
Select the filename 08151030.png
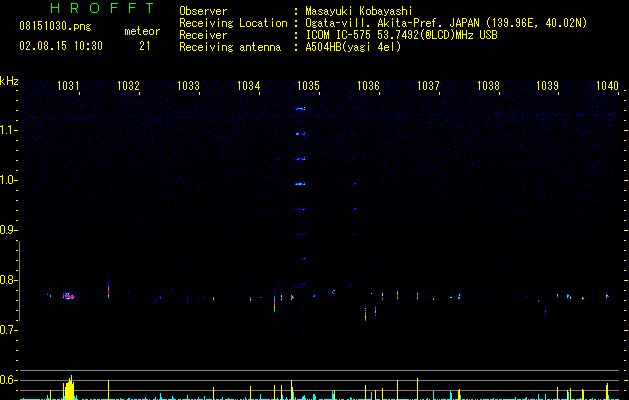[x=55, y=27]
